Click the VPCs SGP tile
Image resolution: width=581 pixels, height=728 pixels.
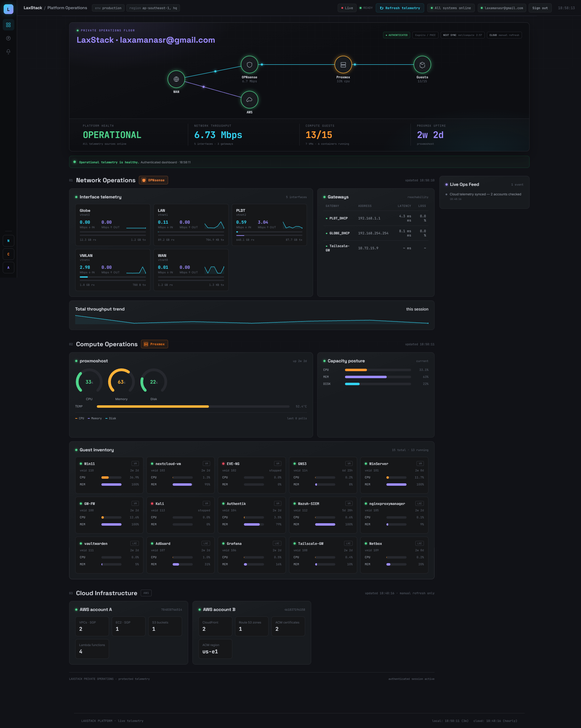92,626
